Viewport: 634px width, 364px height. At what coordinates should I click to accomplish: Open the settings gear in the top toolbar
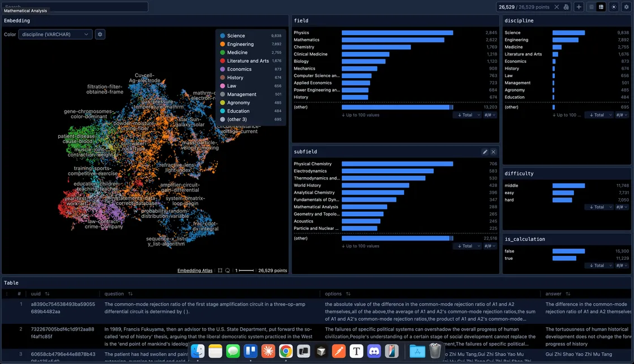coord(626,7)
